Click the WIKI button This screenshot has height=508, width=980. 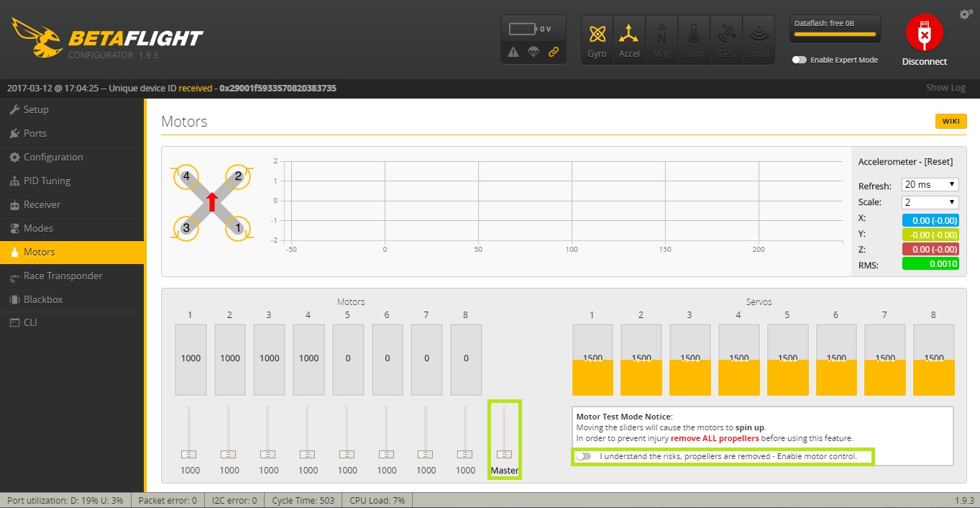(951, 121)
